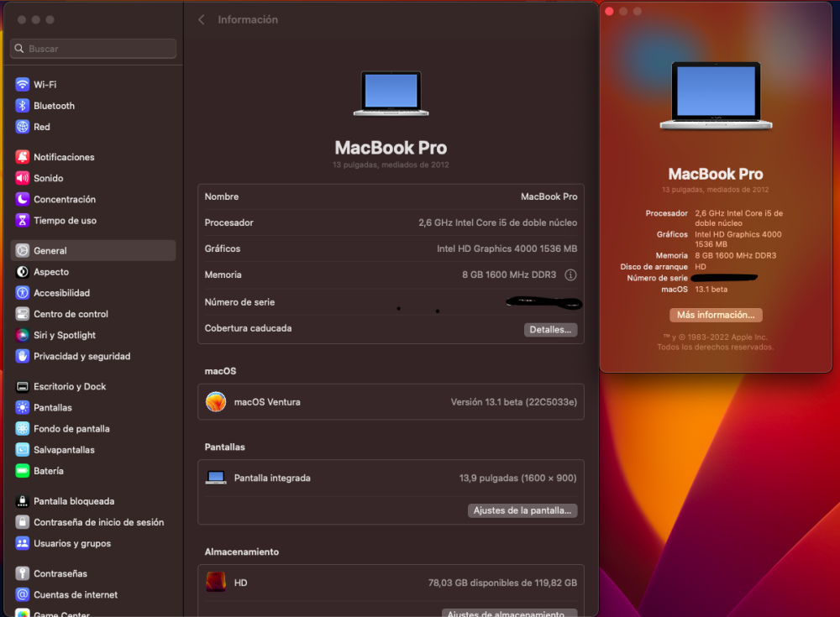Click 13,9 pulgadas (1600 × 900) value
Image resolution: width=840 pixels, height=617 pixels.
click(517, 478)
